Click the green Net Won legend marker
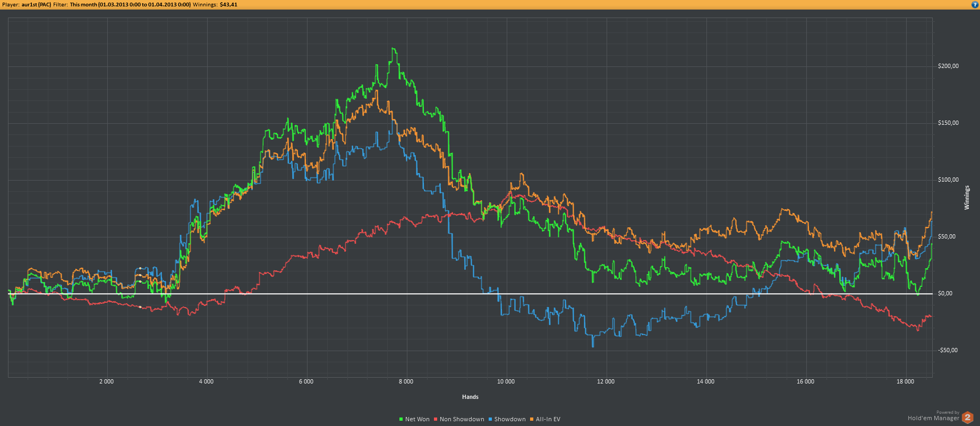Screen dimensions: 980x426 (x=401, y=420)
